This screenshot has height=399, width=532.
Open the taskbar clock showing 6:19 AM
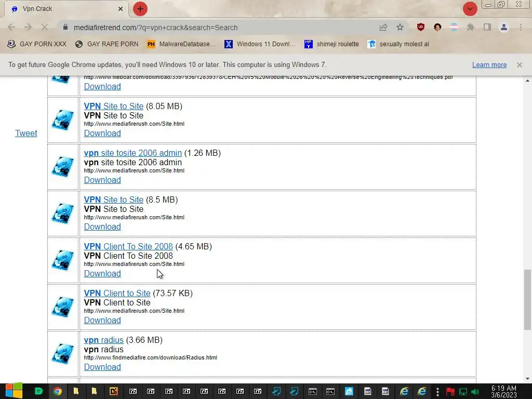pyautogui.click(x=504, y=392)
